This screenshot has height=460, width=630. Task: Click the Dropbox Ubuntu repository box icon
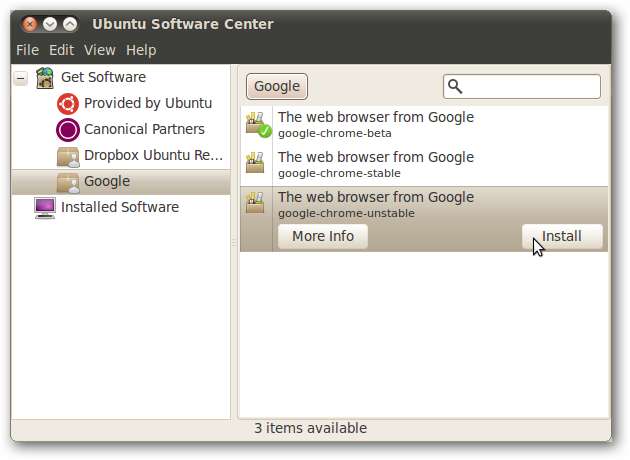(68, 156)
